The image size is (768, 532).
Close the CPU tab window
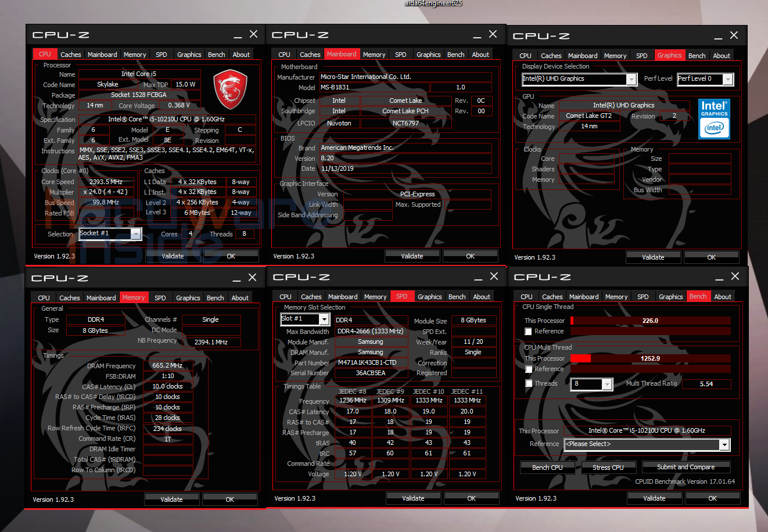(253, 34)
